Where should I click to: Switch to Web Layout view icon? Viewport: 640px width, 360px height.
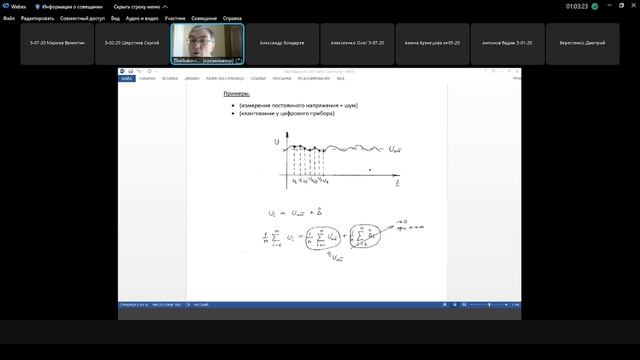(x=464, y=305)
